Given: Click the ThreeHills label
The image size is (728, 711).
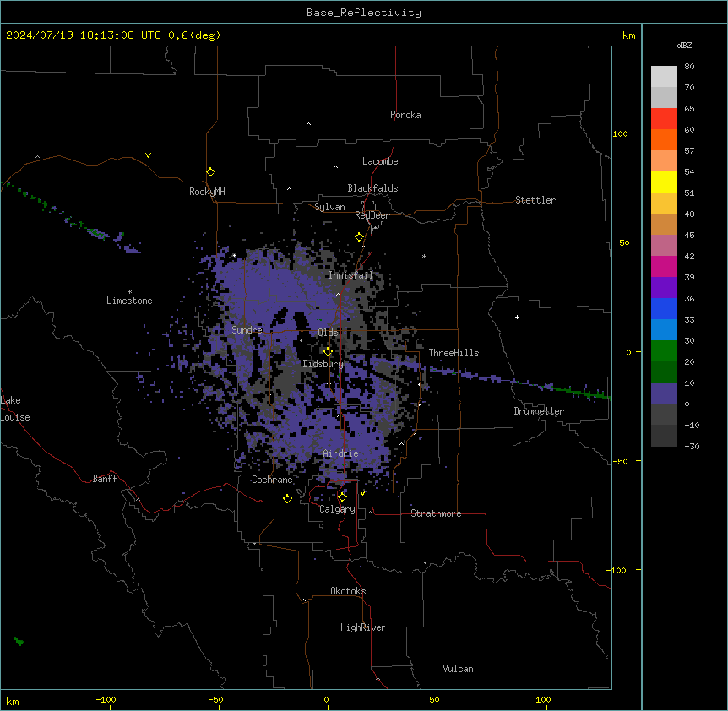Looking at the screenshot, I should (x=454, y=353).
